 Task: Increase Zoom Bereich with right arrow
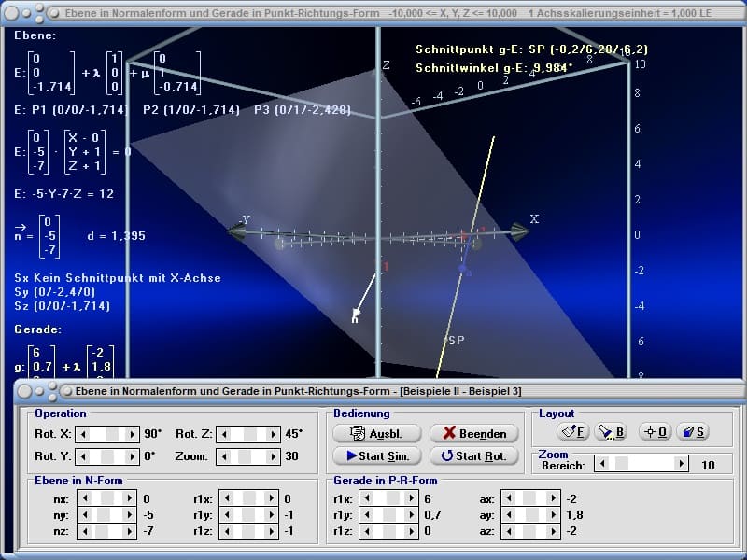click(x=682, y=464)
